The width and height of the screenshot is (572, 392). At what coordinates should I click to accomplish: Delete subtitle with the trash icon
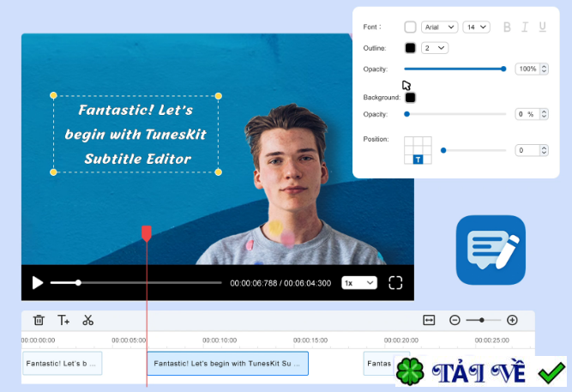[x=39, y=320]
